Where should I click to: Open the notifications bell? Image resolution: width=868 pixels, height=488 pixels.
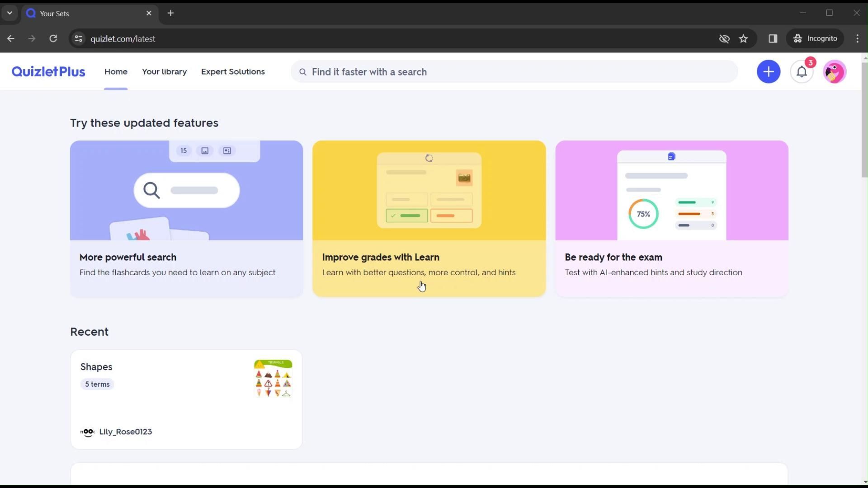point(802,72)
